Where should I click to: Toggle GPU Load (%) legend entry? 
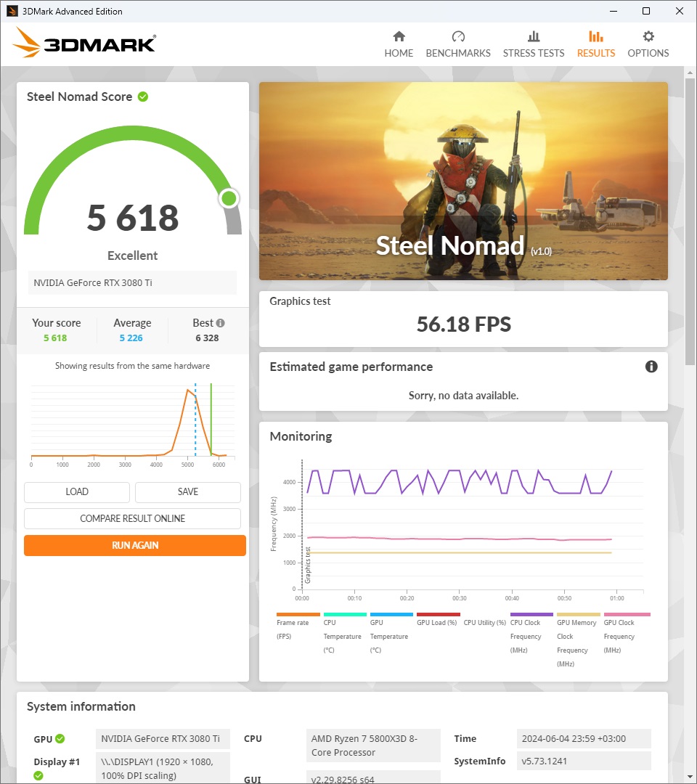(438, 620)
